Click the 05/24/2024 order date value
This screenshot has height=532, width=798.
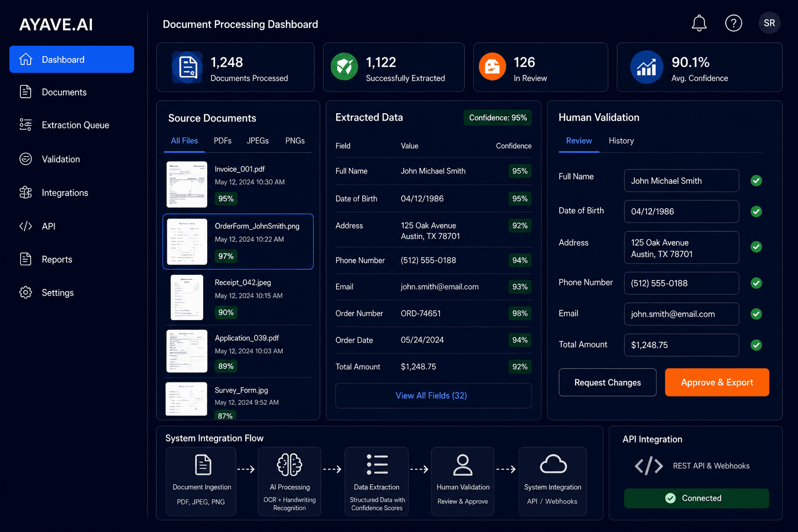pyautogui.click(x=422, y=340)
